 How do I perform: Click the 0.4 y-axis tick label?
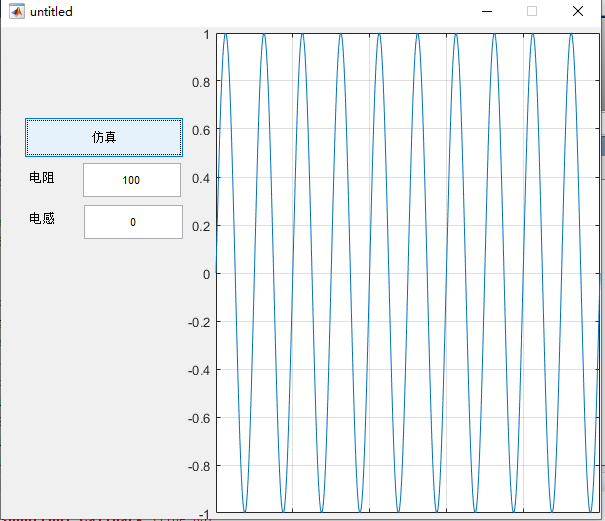click(x=201, y=178)
